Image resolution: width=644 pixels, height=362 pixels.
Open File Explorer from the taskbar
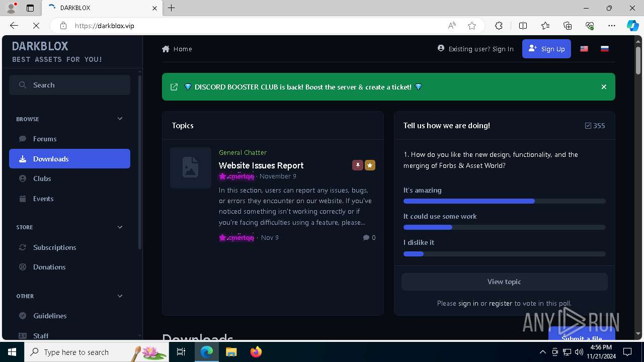coord(231,352)
